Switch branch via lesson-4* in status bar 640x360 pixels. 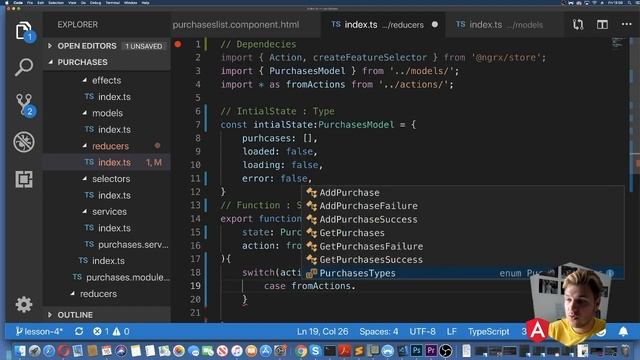(39, 331)
